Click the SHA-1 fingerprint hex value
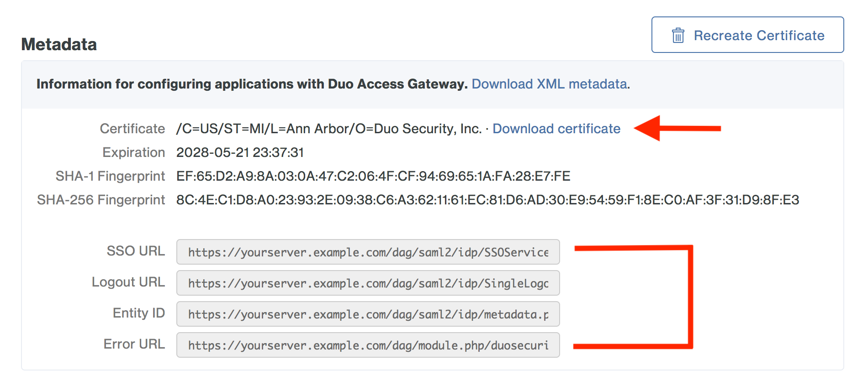868x386 pixels. 373,176
